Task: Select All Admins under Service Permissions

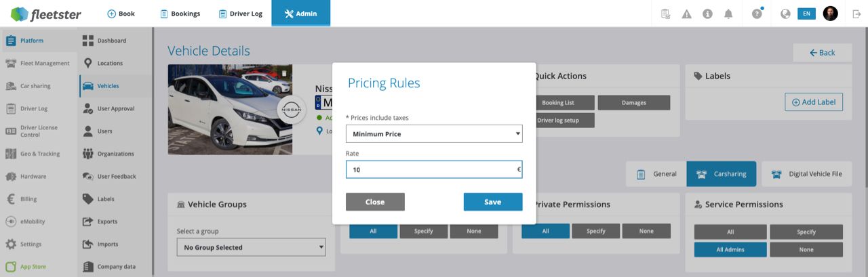Action: (x=730, y=249)
